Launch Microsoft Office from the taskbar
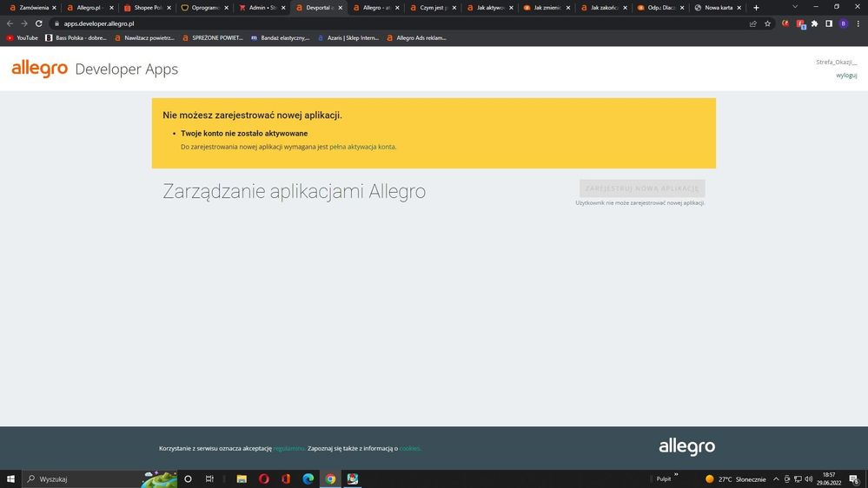 (286, 478)
